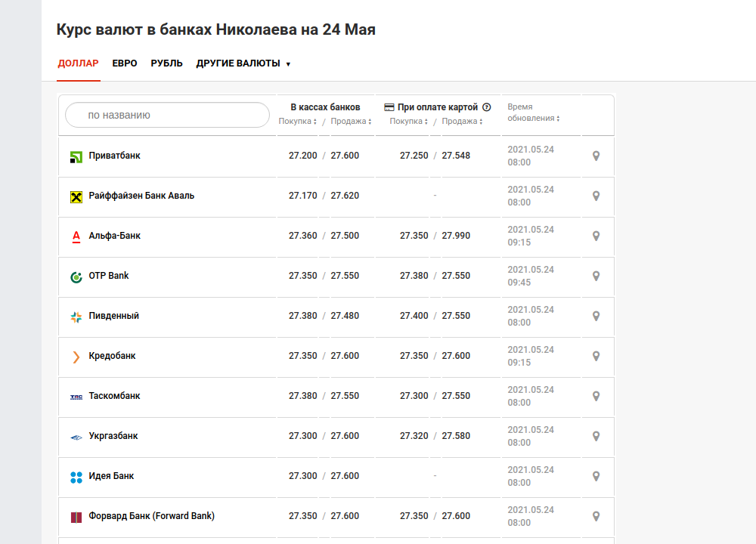Image resolution: width=756 pixels, height=544 pixels.
Task: Click the При оплате картой header label
Action: [438, 107]
